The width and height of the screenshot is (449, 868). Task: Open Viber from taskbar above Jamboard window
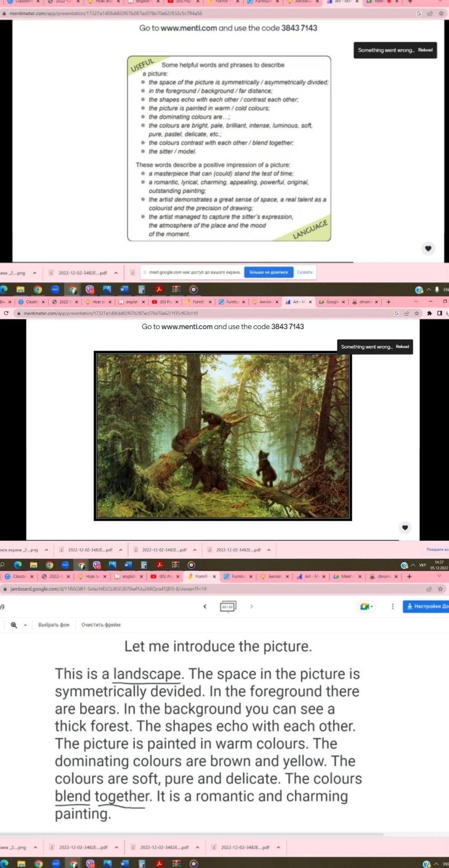tap(97, 565)
